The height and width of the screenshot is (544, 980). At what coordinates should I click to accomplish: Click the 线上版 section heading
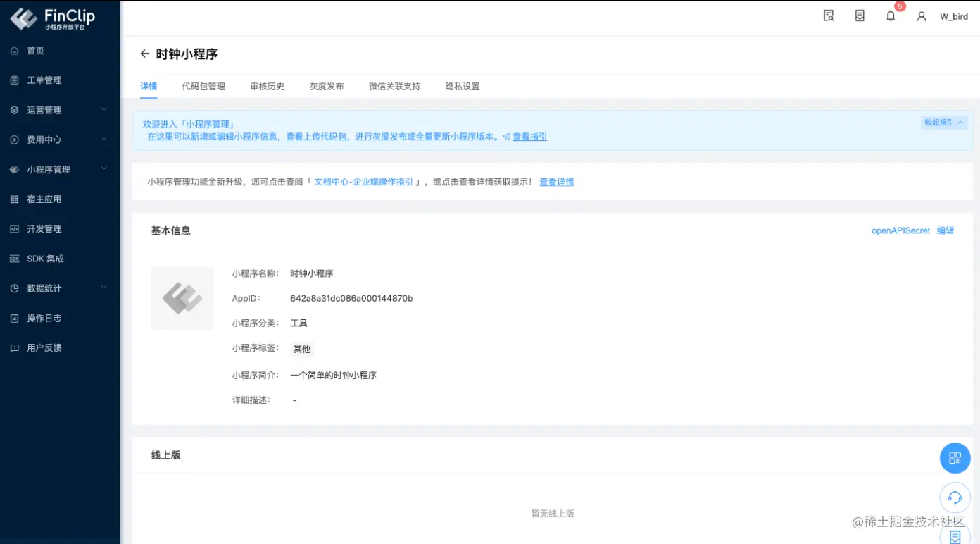pos(166,455)
